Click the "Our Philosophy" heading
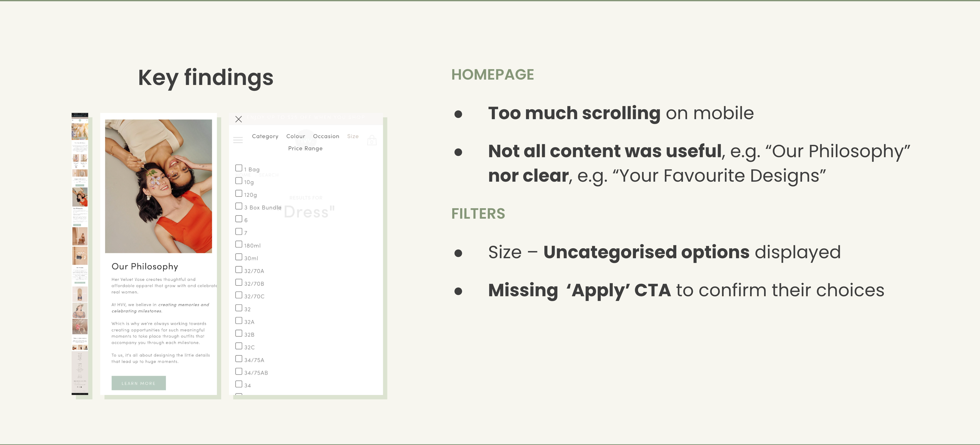 [144, 267]
